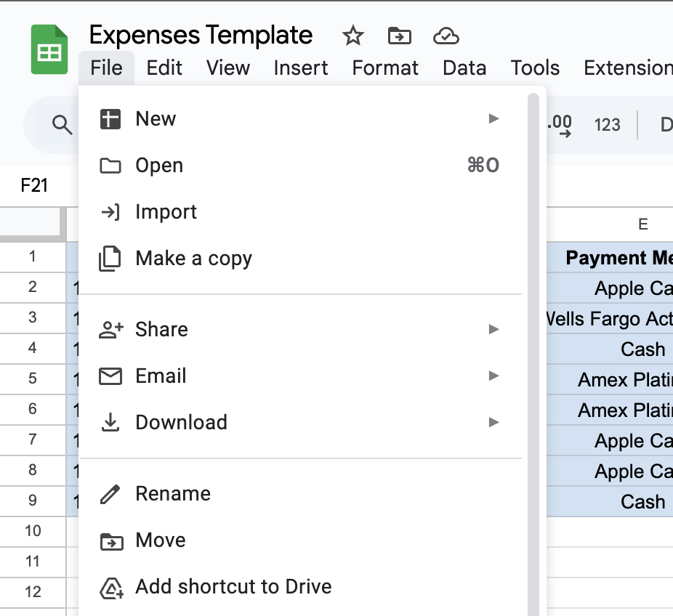Open the Format menu

click(x=385, y=68)
